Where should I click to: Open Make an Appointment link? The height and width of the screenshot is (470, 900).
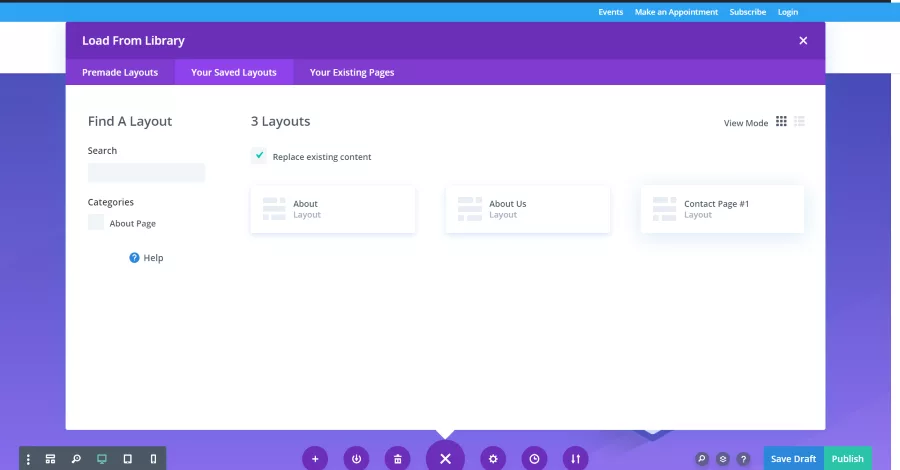(676, 12)
